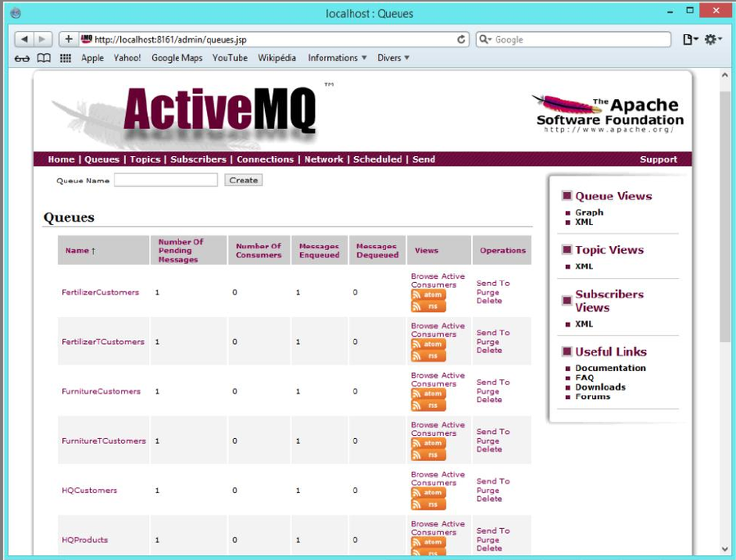Open the bookmarks book icon
Viewport: 736px width, 560px height.
(43, 58)
